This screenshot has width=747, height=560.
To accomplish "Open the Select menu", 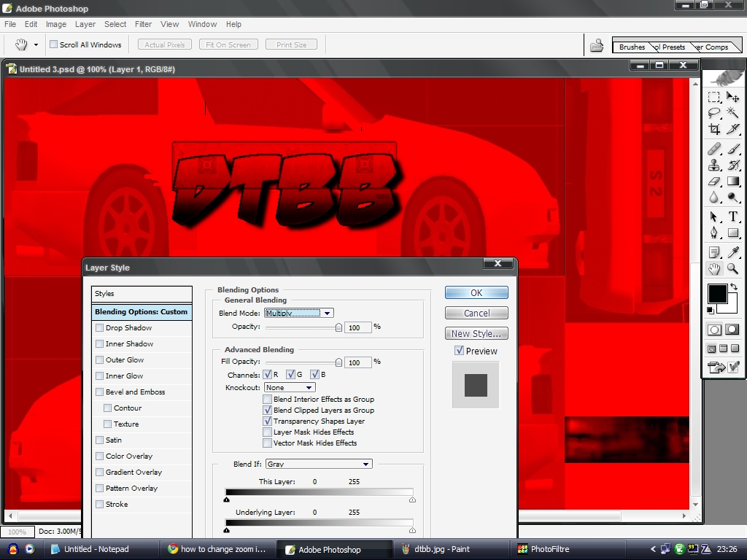I will click(x=115, y=24).
